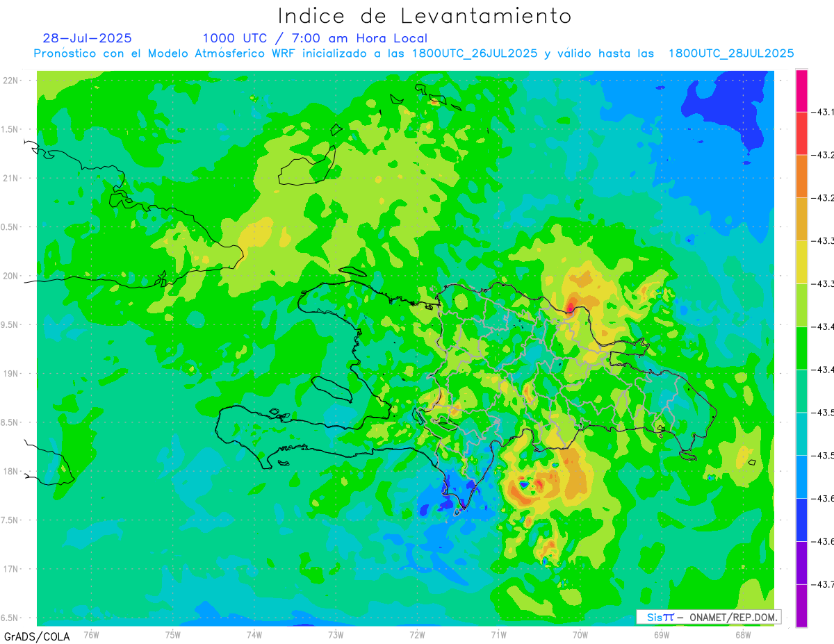Click the 20N latitude label

pos(11,276)
